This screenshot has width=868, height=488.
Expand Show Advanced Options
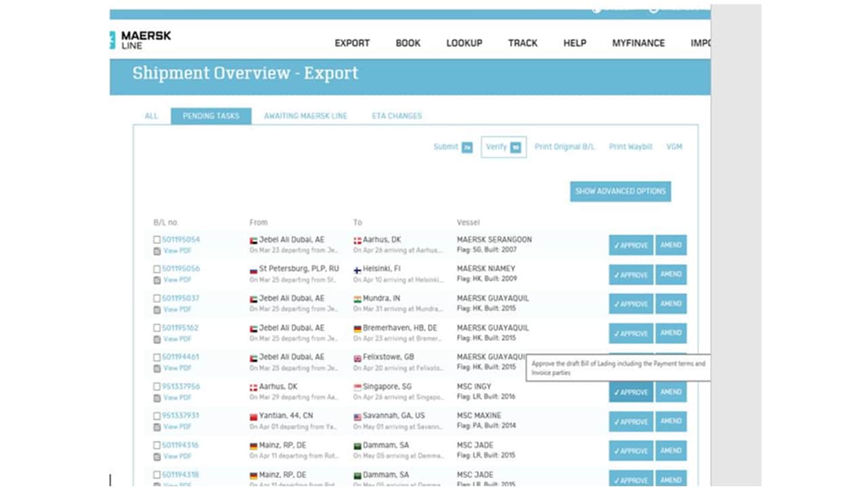[x=620, y=191]
